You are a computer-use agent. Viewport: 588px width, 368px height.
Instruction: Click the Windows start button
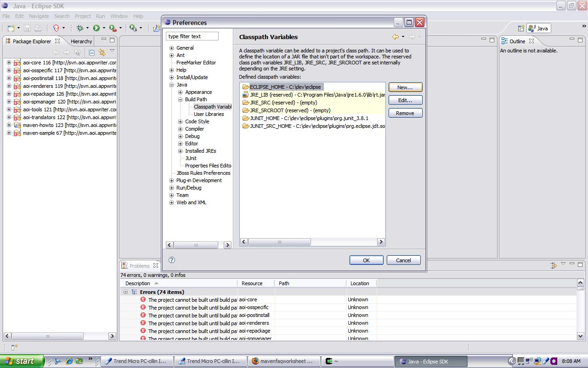(22, 361)
